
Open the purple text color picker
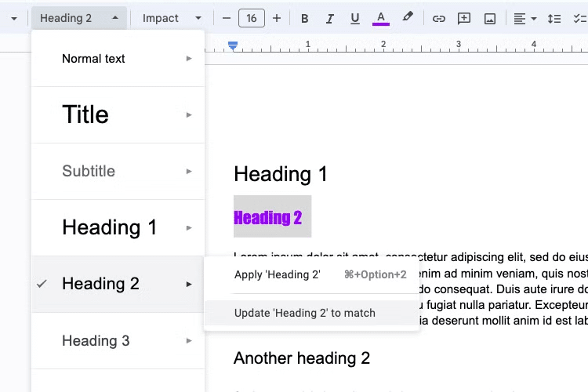(380, 18)
